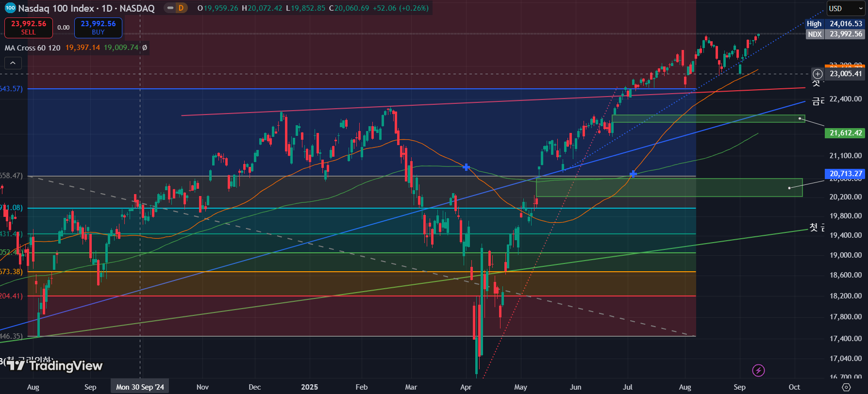Collapse the indicator legend with chevron button
The image size is (868, 394).
(x=13, y=63)
